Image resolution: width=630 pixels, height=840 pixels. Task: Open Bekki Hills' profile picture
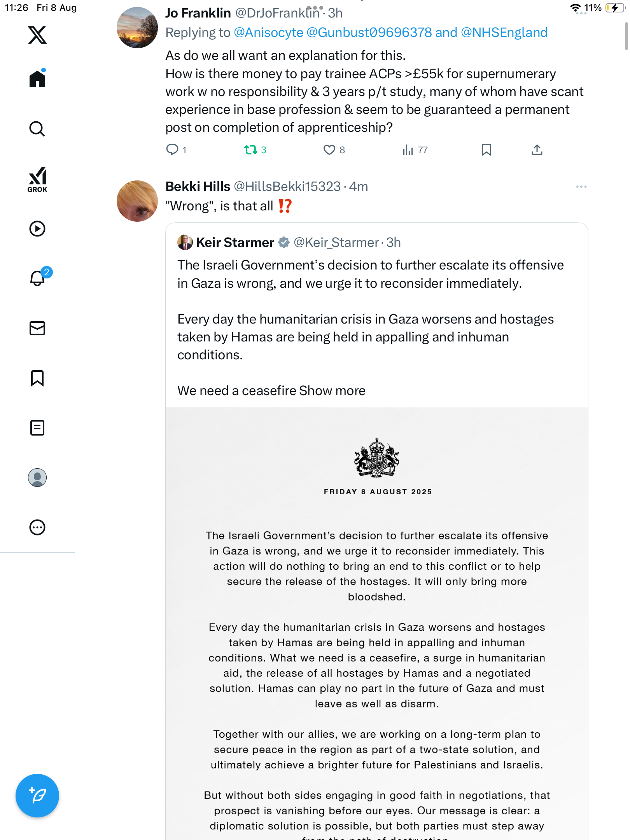[137, 201]
